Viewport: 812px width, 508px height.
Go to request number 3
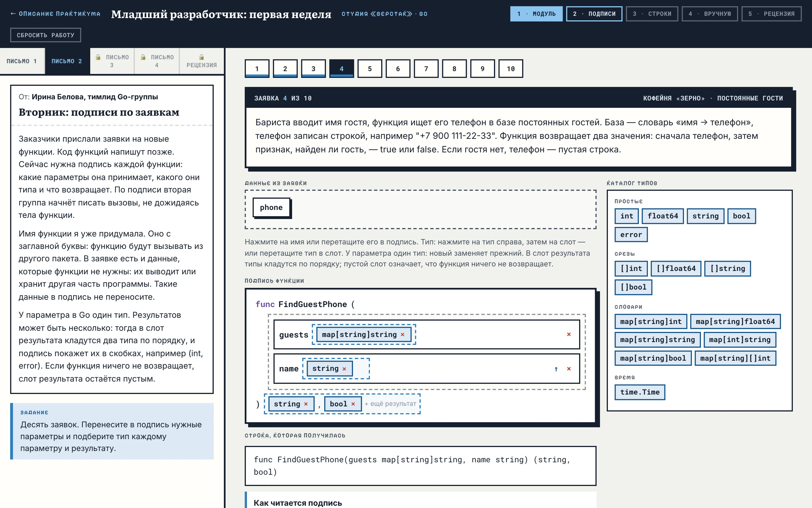pos(314,69)
